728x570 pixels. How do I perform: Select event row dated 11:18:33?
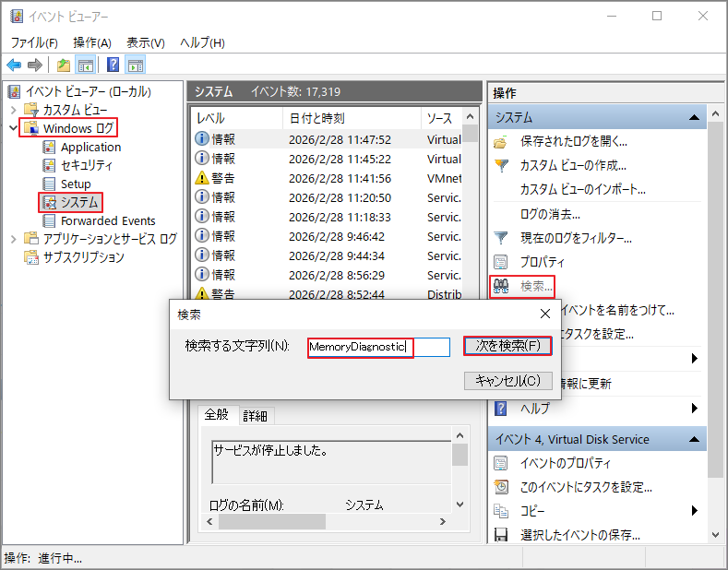pyautogui.click(x=327, y=218)
